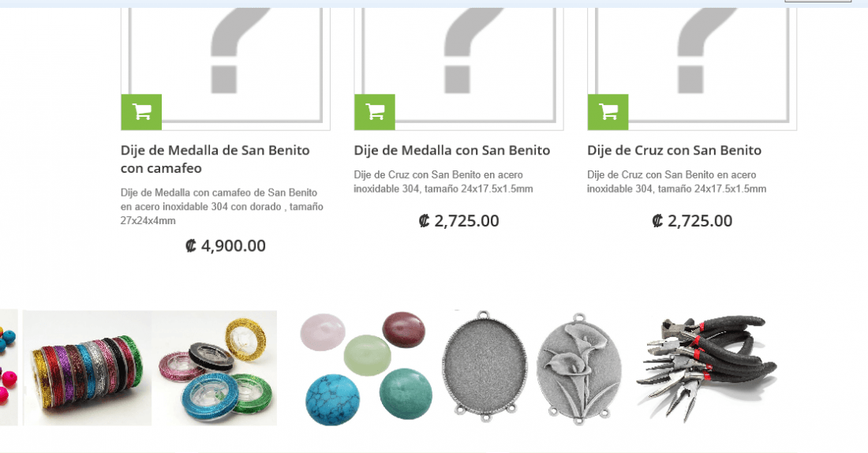Select the metallic thread spools roll image

[x=87, y=368]
